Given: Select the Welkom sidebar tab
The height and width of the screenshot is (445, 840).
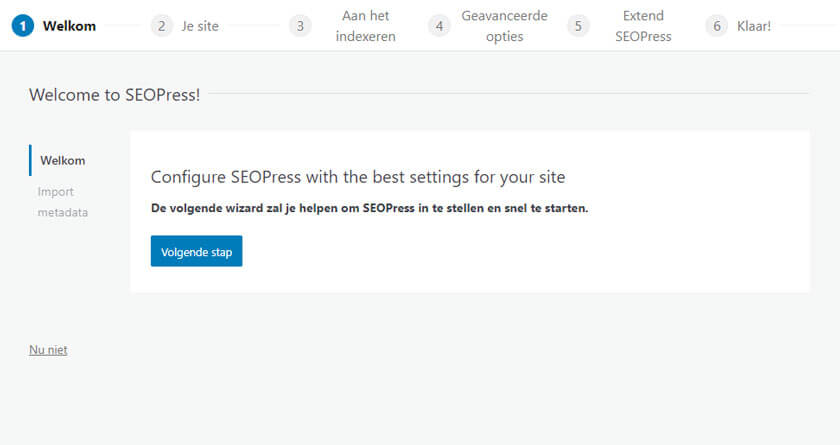Looking at the screenshot, I should pos(62,160).
